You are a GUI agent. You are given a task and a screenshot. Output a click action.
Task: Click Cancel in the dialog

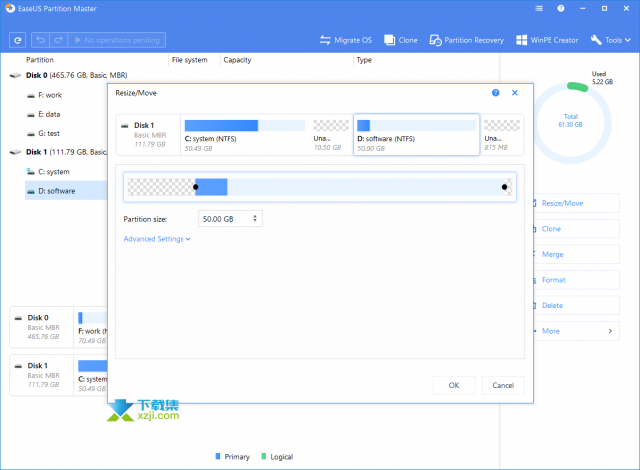(503, 385)
